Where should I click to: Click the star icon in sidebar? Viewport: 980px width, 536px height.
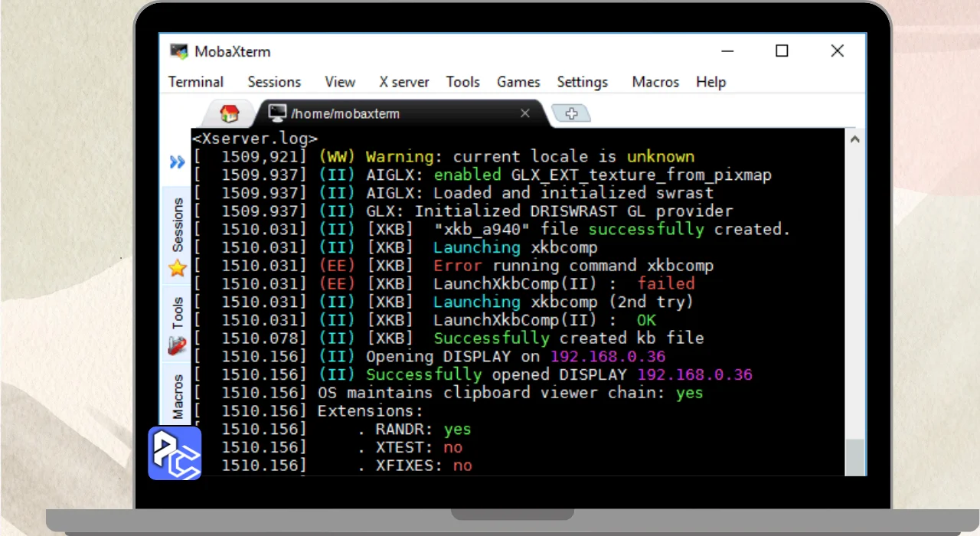[178, 268]
